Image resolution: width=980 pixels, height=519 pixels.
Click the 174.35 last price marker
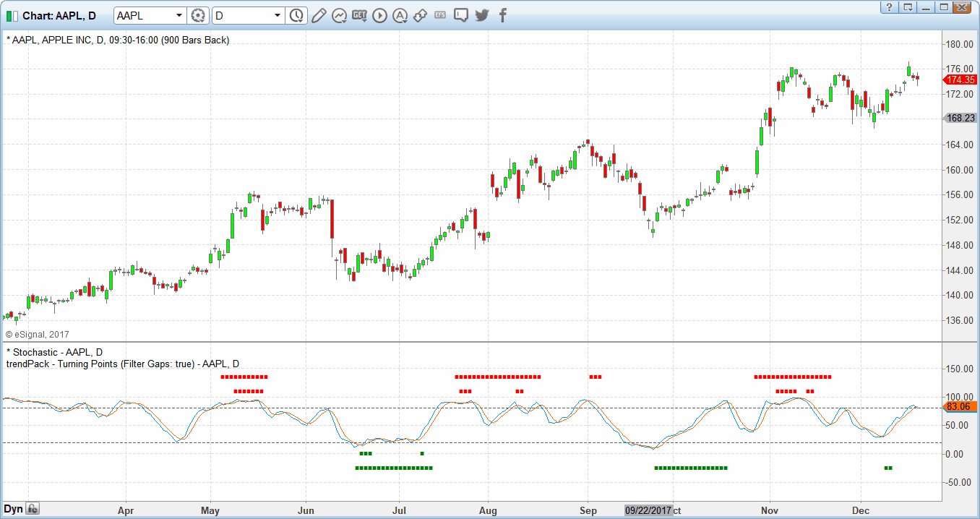[960, 80]
